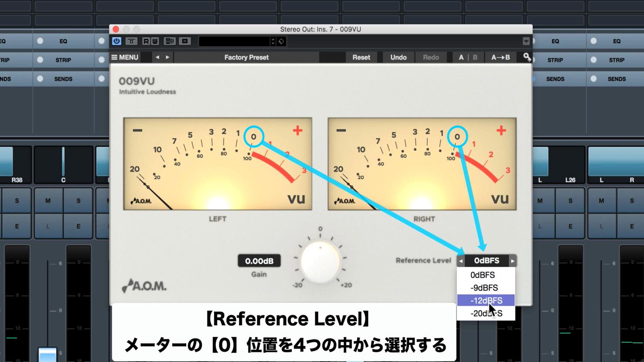Click the LEFT VU meter display

point(218,164)
